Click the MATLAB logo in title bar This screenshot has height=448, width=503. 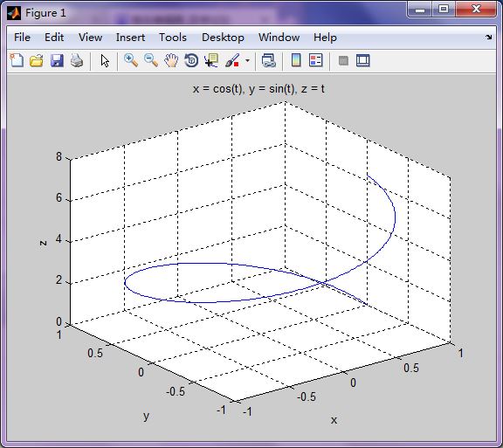point(14,13)
